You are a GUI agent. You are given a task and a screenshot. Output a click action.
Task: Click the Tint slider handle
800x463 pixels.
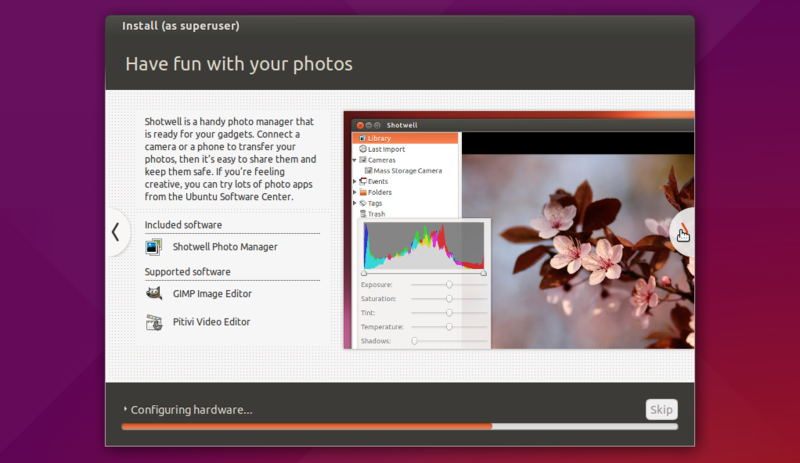coord(449,312)
